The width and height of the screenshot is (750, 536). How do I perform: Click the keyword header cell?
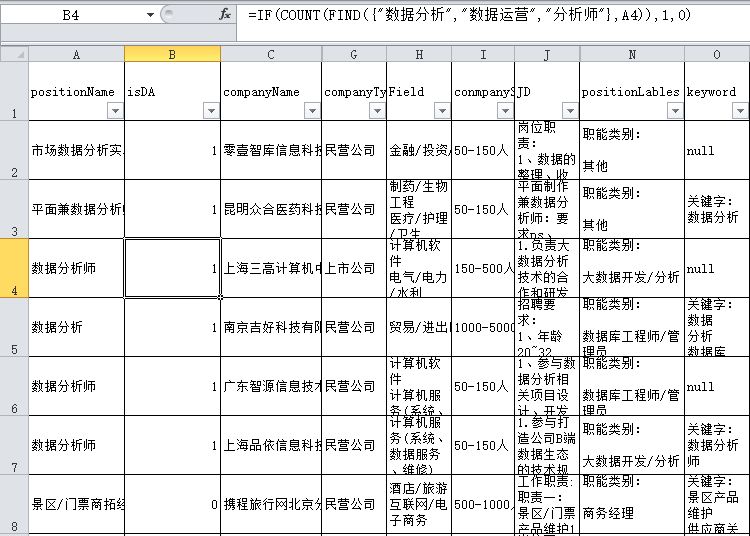click(x=717, y=91)
